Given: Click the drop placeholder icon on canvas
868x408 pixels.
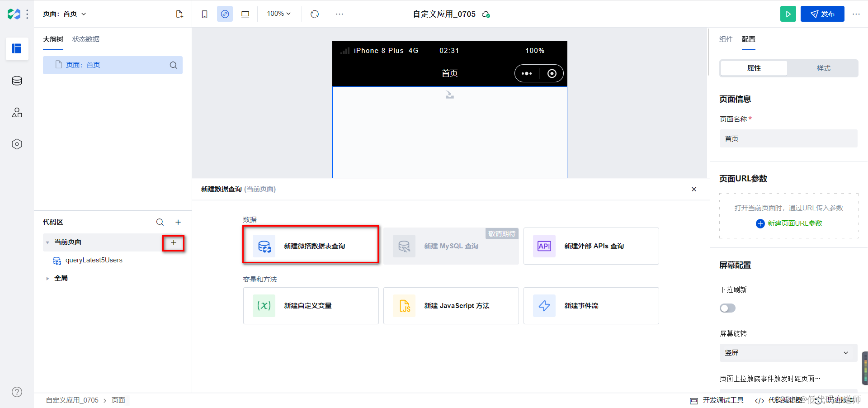Looking at the screenshot, I should point(449,95).
